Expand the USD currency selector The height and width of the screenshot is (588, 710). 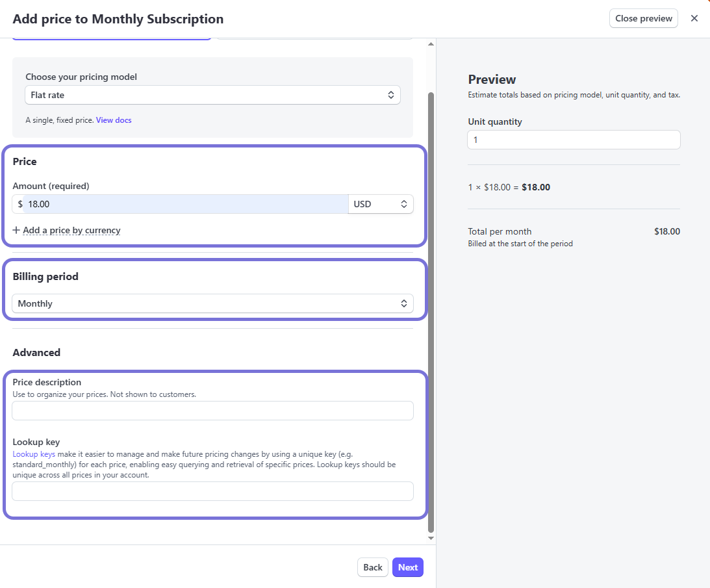click(381, 204)
